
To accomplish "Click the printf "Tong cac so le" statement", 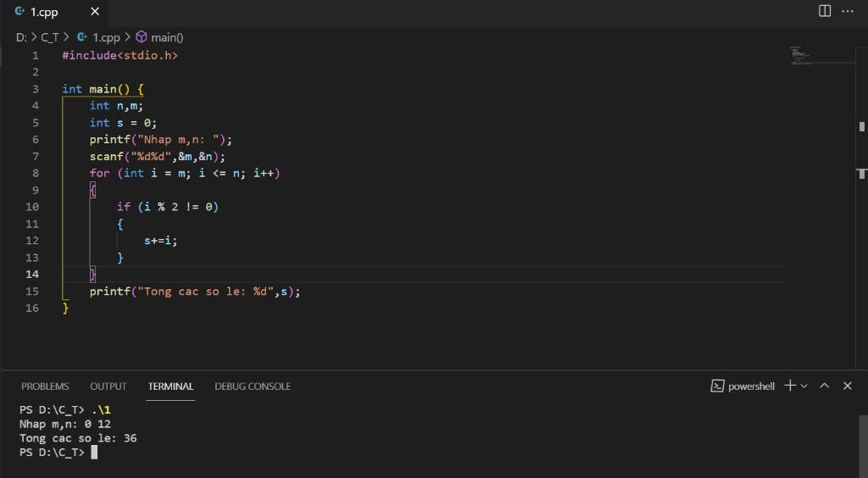I will (195, 292).
